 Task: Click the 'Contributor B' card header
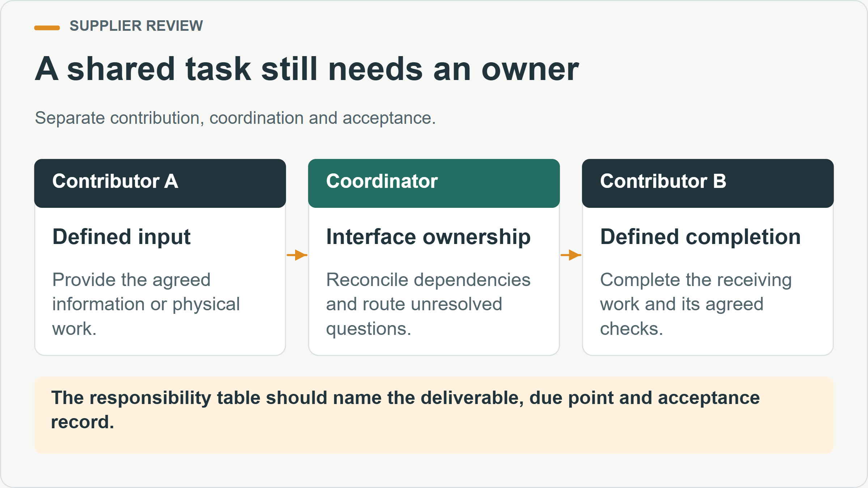coord(708,183)
